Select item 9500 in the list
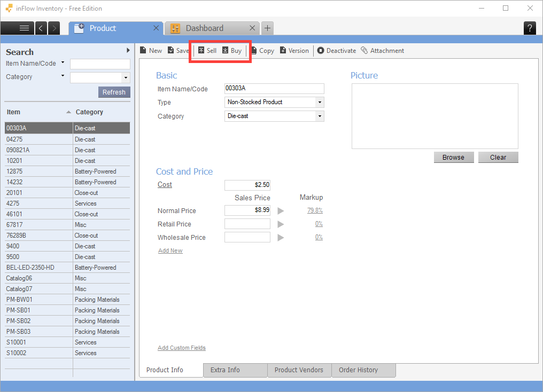The height and width of the screenshot is (392, 543). coord(67,257)
